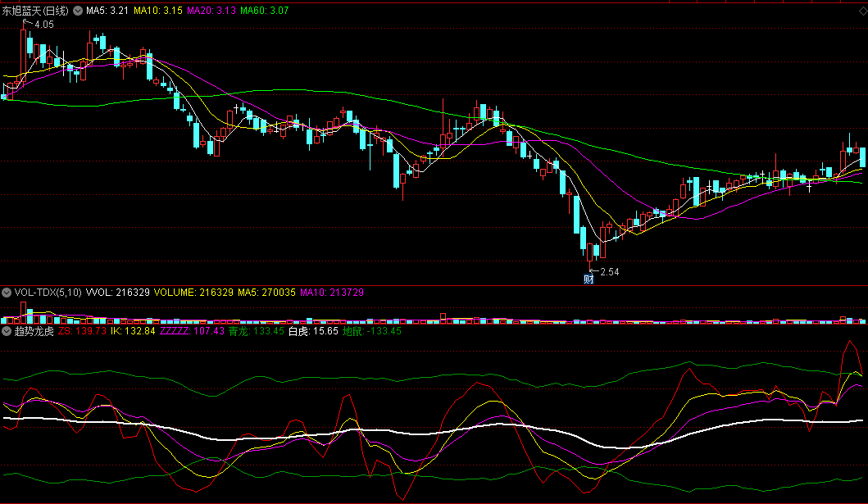
Task: Select the MA20: 3.13 label
Action: coord(211,11)
